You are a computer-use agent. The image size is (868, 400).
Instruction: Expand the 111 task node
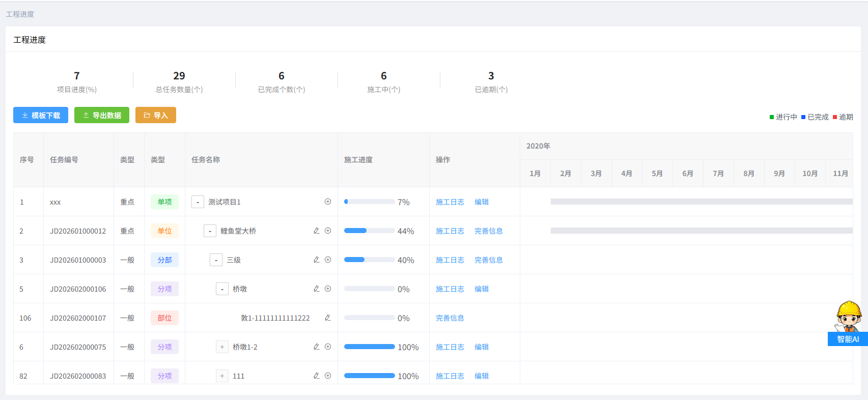222,376
